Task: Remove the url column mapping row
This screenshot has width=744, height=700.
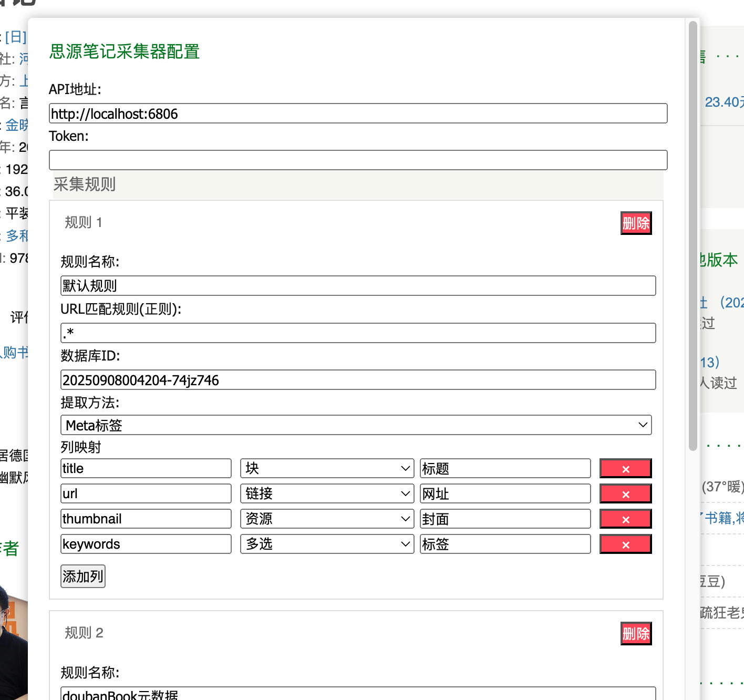Action: (625, 493)
